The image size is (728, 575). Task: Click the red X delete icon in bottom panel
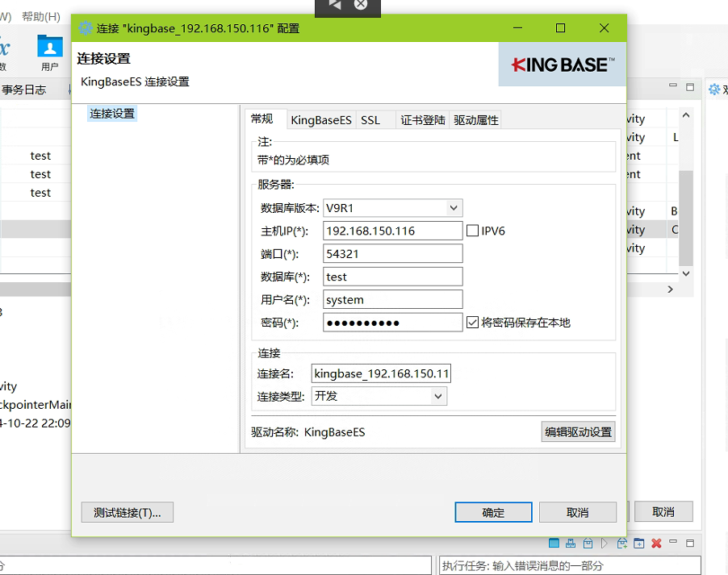[656, 544]
